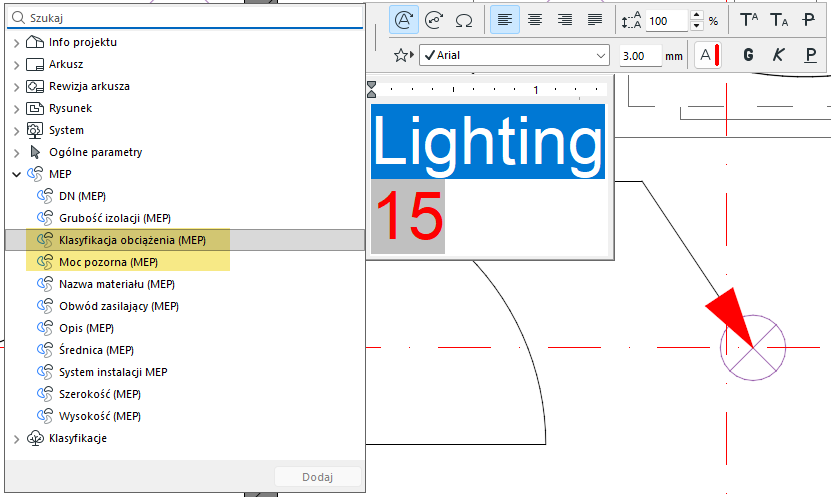Click the hourglass tab marker on the text ruler
Image resolution: width=831 pixels, height=497 pixels.
[x=372, y=90]
